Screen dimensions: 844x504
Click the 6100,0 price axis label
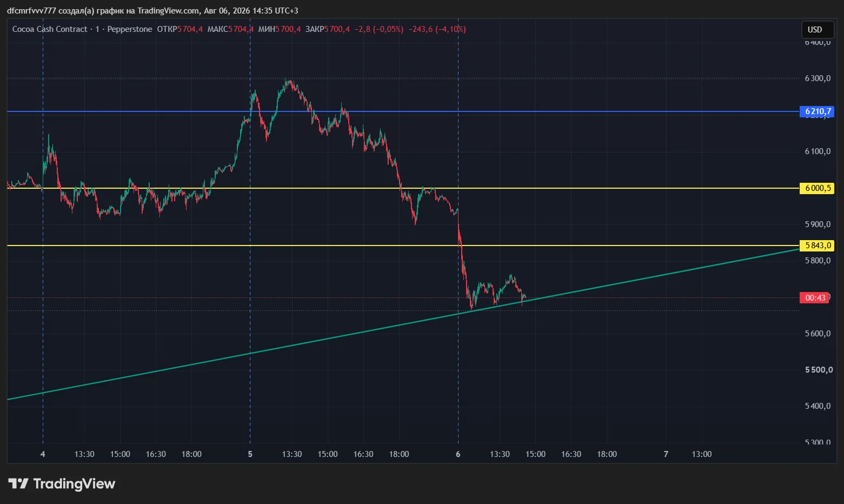818,151
